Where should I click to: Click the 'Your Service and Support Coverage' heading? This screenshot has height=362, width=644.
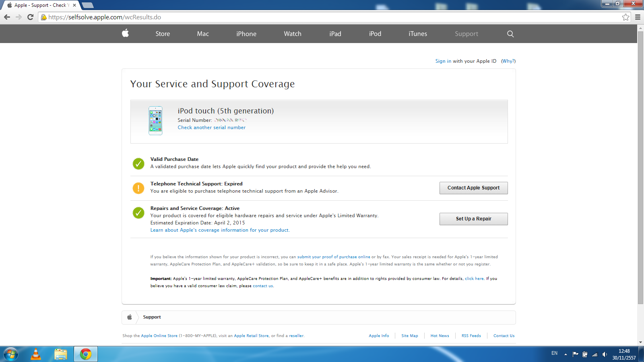(213, 84)
